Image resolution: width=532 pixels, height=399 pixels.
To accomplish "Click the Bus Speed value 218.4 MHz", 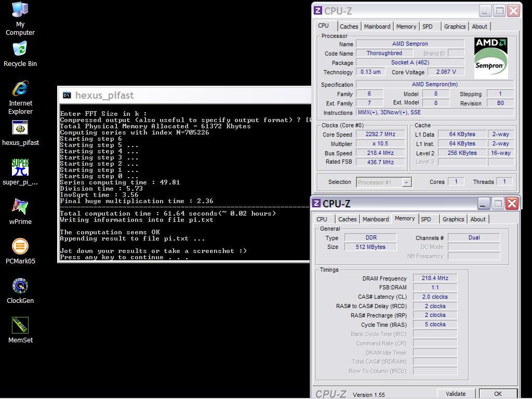I will pos(380,153).
